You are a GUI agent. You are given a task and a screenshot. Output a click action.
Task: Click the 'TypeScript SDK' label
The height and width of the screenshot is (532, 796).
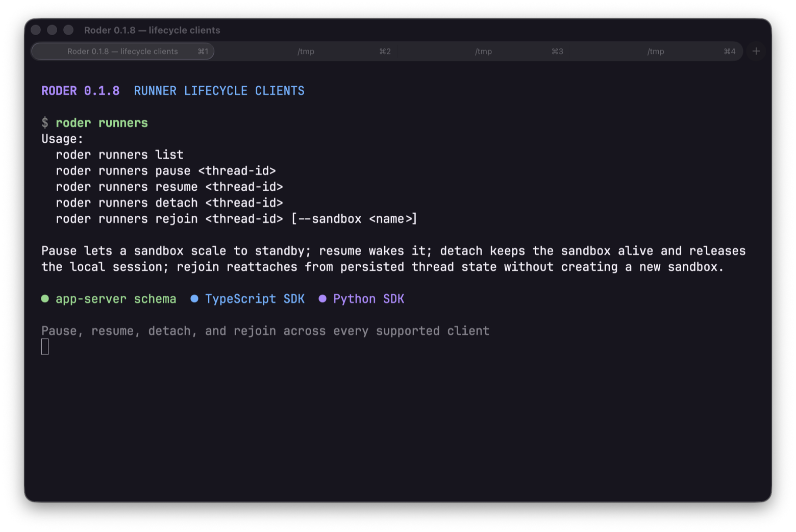[255, 299]
